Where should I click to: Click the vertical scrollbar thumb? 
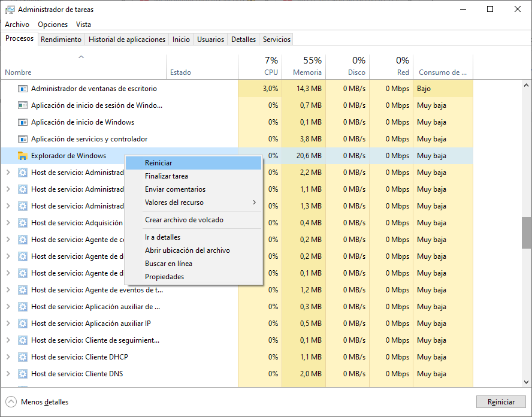tap(526, 232)
